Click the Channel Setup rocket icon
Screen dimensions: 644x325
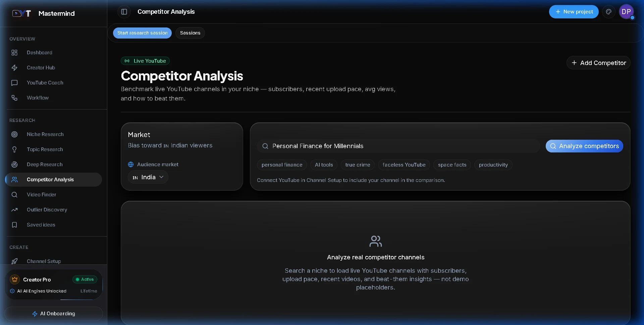click(14, 261)
